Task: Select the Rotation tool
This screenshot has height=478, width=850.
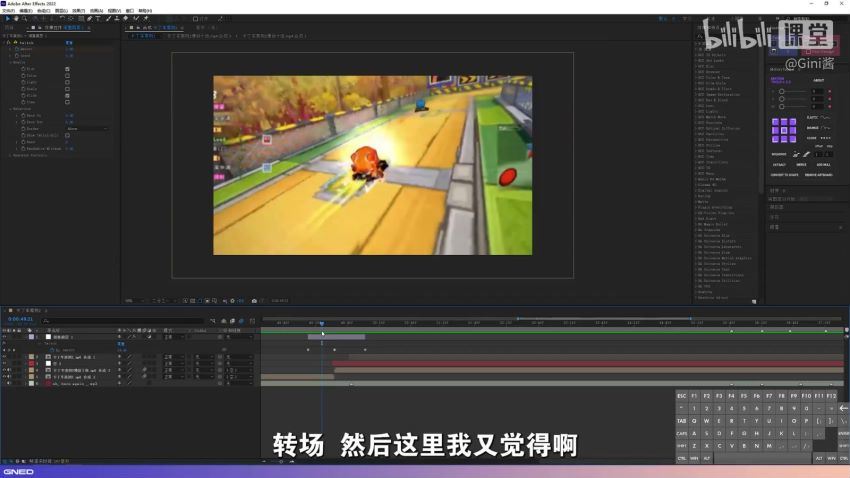Action: point(62,18)
